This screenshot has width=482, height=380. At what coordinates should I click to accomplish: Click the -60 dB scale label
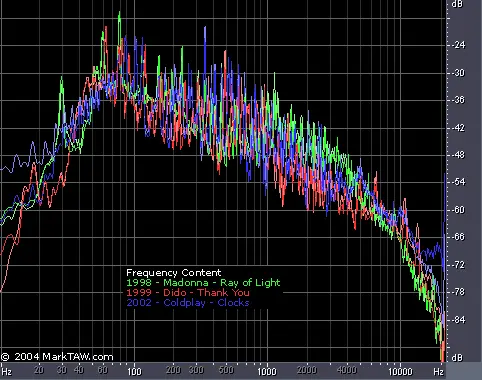click(x=459, y=210)
